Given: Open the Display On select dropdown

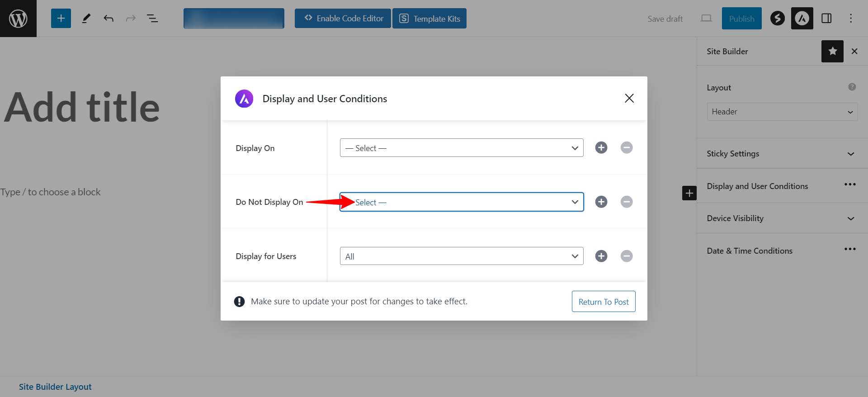Looking at the screenshot, I should pos(461,148).
